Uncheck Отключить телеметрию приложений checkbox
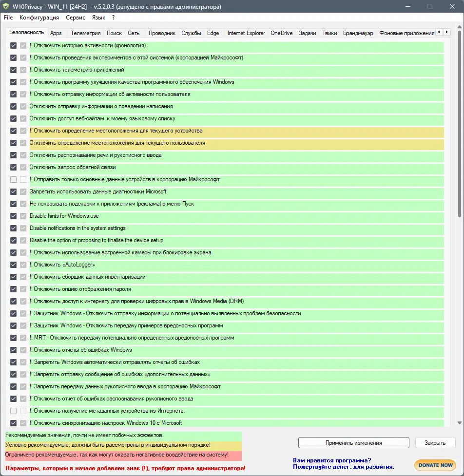The image size is (464, 476). (13, 70)
